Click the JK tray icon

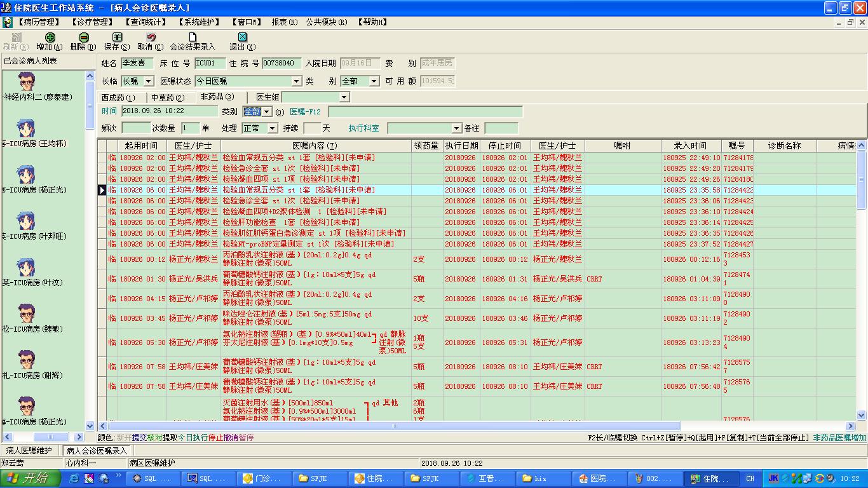(773, 478)
